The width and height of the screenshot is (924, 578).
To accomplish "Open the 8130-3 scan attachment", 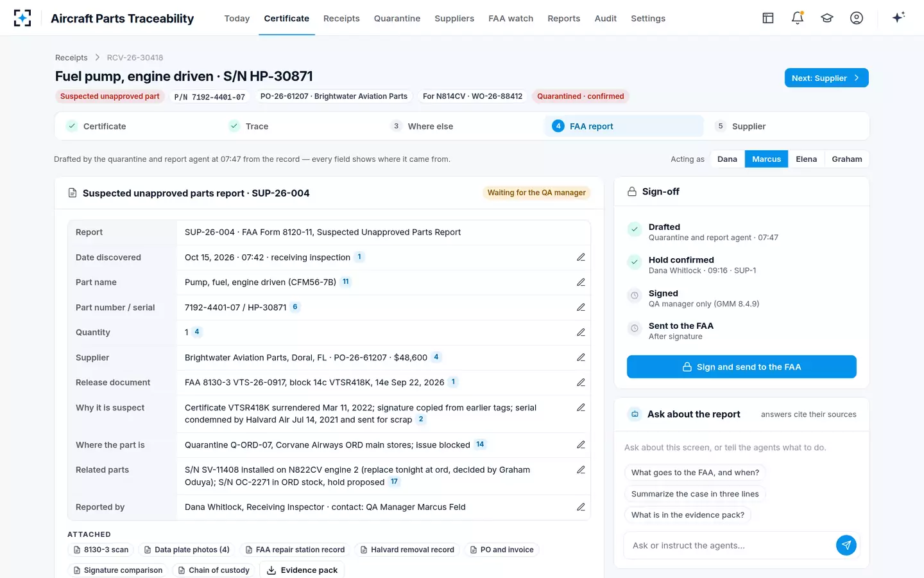I will click(100, 550).
